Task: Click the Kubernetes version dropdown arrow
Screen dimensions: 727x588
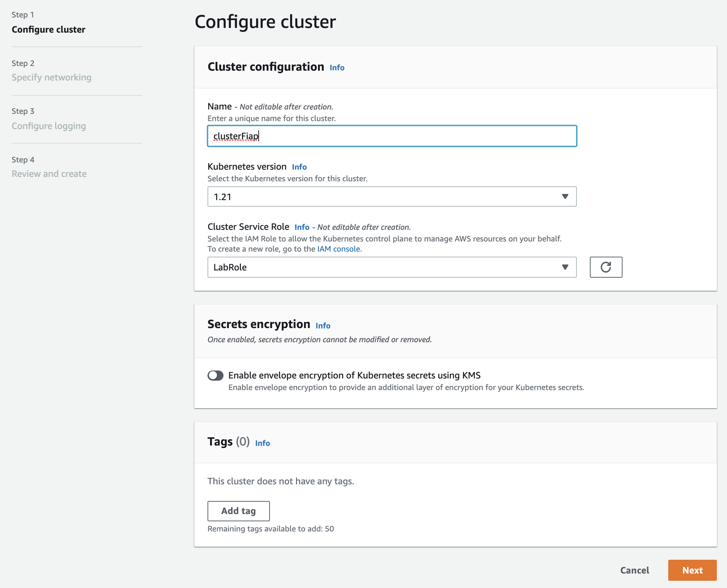Action: (x=565, y=196)
